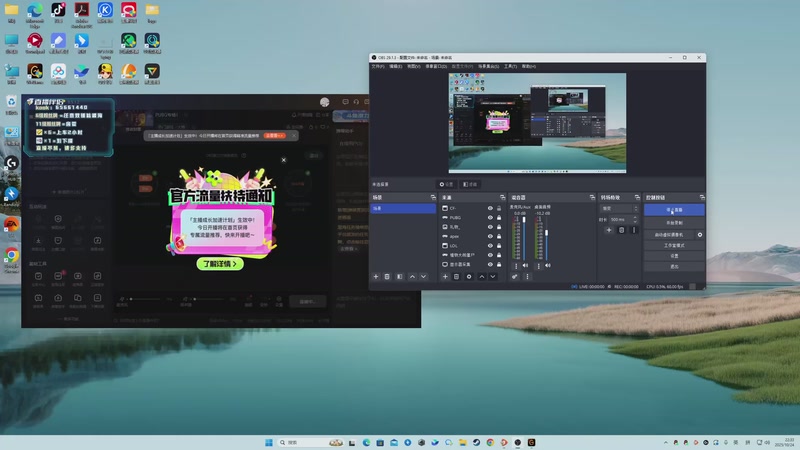Move scene down in Scenes toolbar
The image size is (800, 450).
point(423,277)
